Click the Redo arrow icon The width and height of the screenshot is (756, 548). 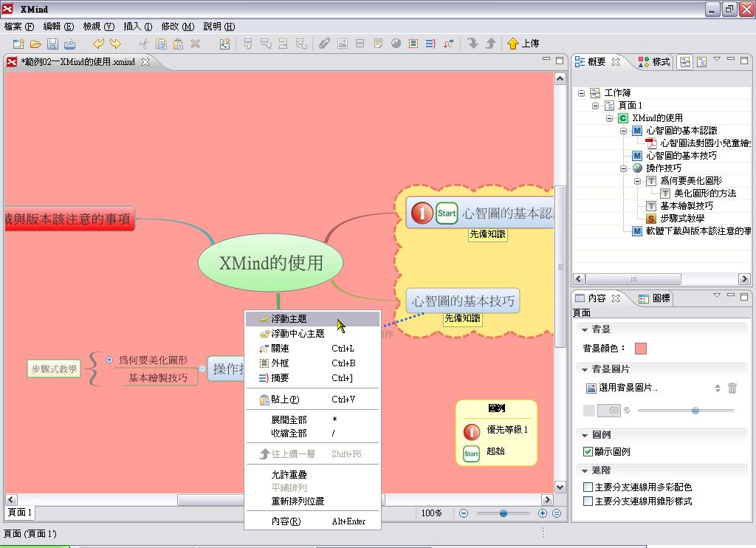[x=115, y=44]
